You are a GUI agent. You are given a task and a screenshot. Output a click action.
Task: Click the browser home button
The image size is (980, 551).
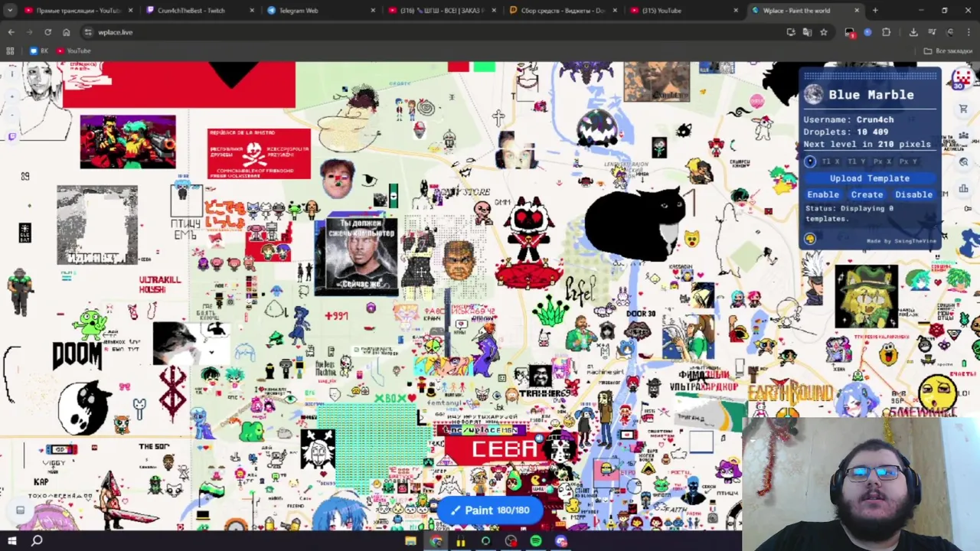pos(66,32)
